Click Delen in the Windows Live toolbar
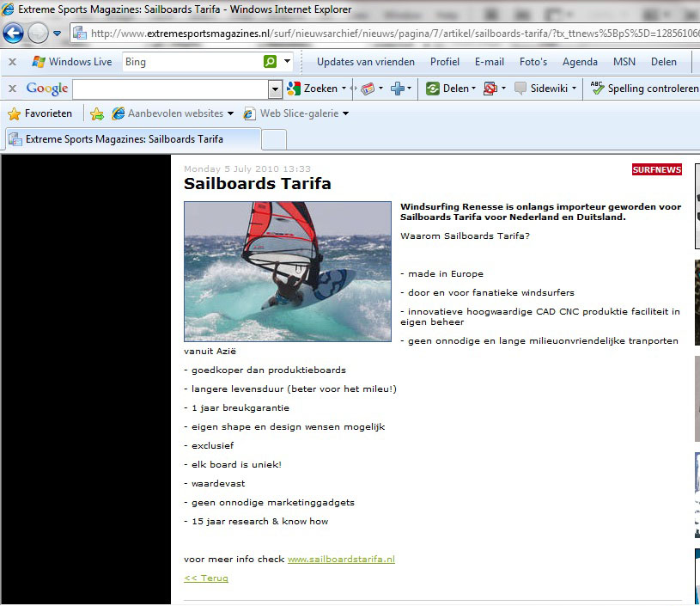The width and height of the screenshot is (700, 606). 663,62
